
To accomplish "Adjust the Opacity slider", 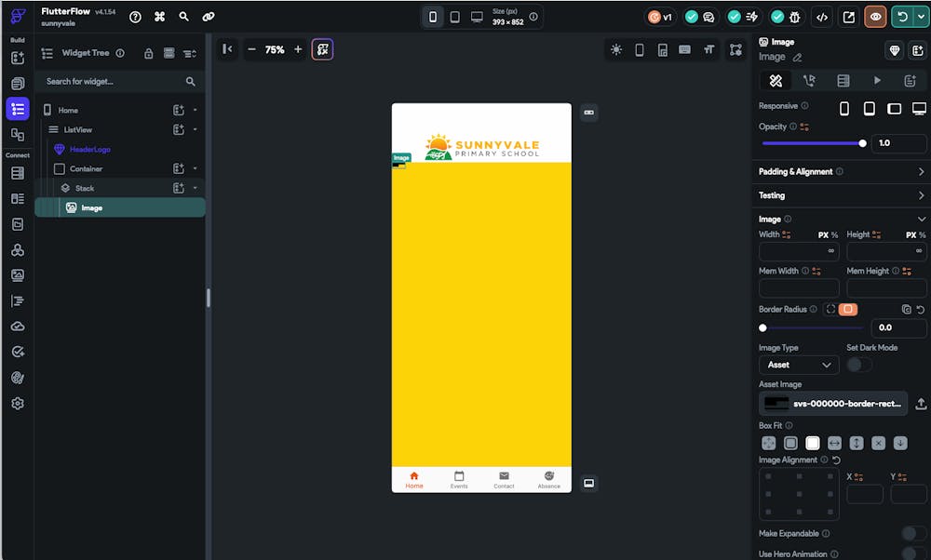I will pyautogui.click(x=813, y=143).
